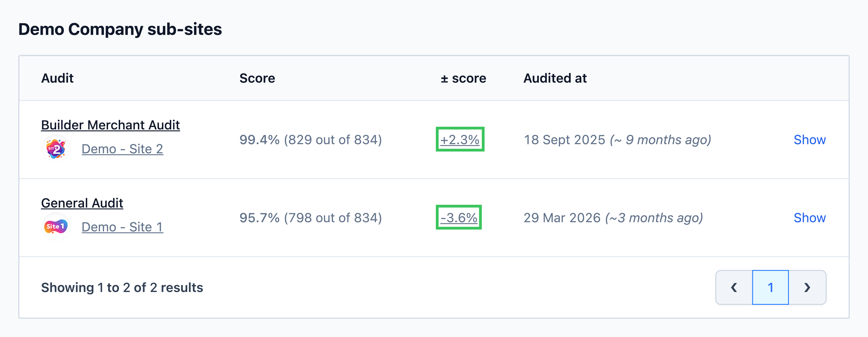Viewport: 868px width, 337px height.
Task: Click the ± score column header
Action: pos(463,78)
